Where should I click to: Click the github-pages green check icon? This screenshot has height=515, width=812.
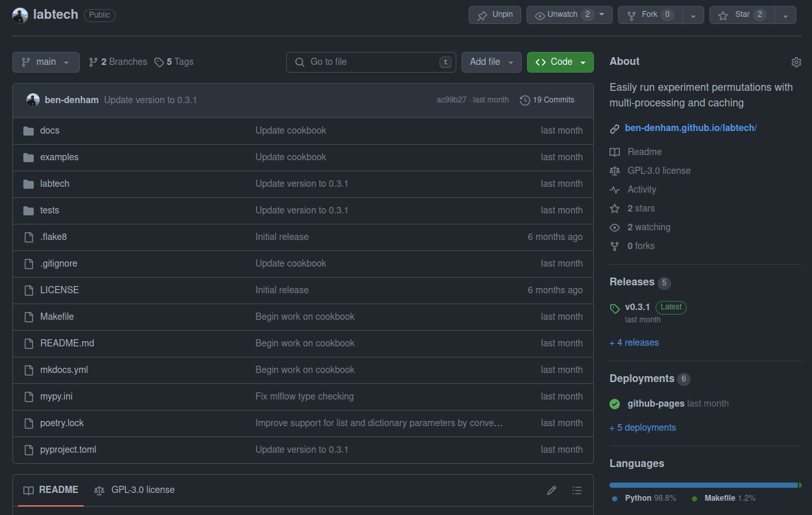[615, 404]
